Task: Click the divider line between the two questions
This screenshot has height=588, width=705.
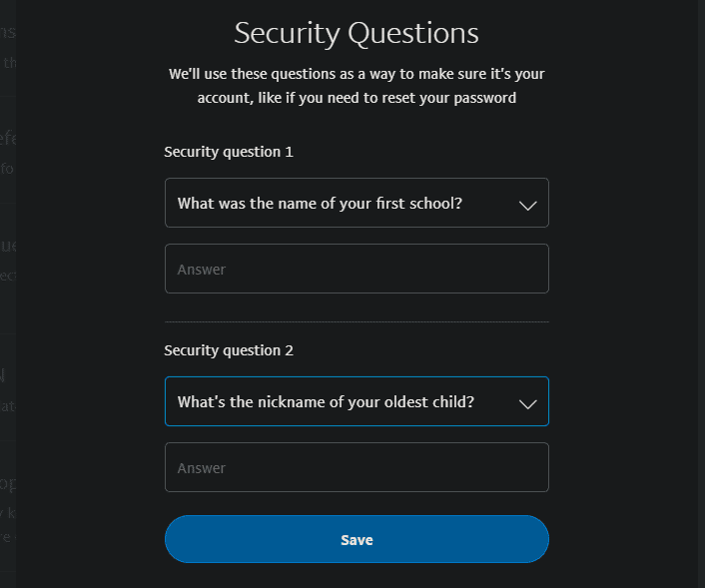Action: click(356, 321)
